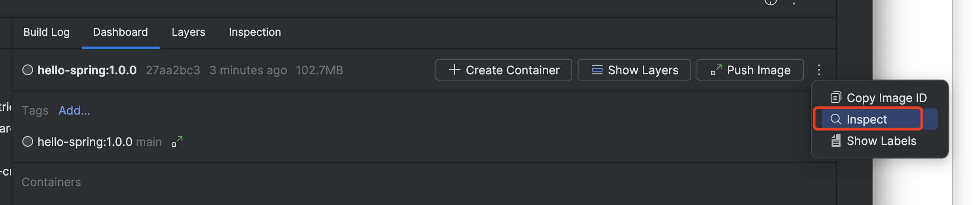Open the Layers tab
The width and height of the screenshot is (980, 205).
pos(188,32)
